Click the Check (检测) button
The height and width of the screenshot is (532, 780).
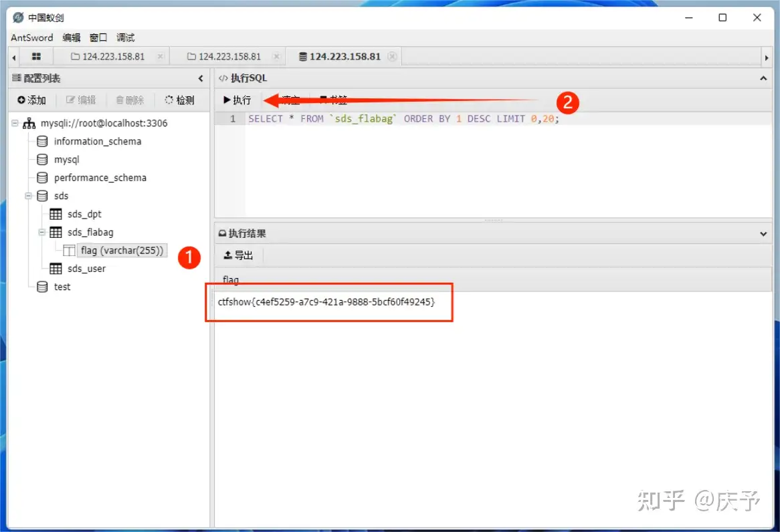coord(179,100)
